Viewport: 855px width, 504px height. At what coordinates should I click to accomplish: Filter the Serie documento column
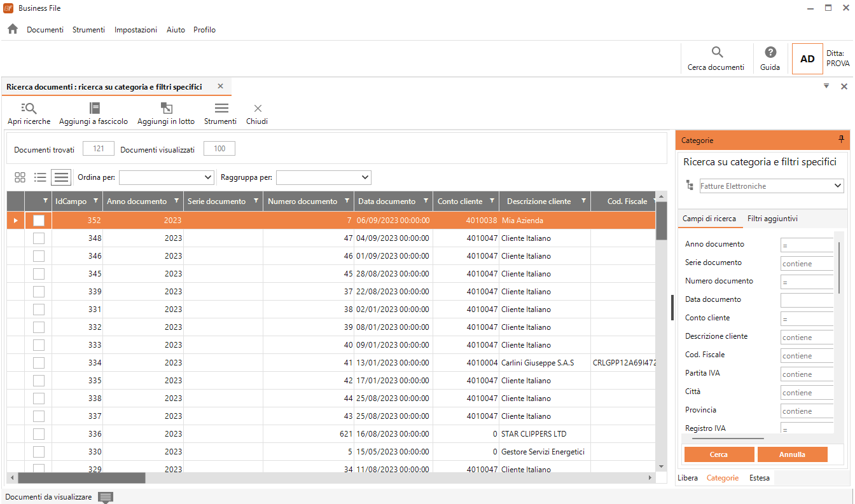tap(256, 201)
